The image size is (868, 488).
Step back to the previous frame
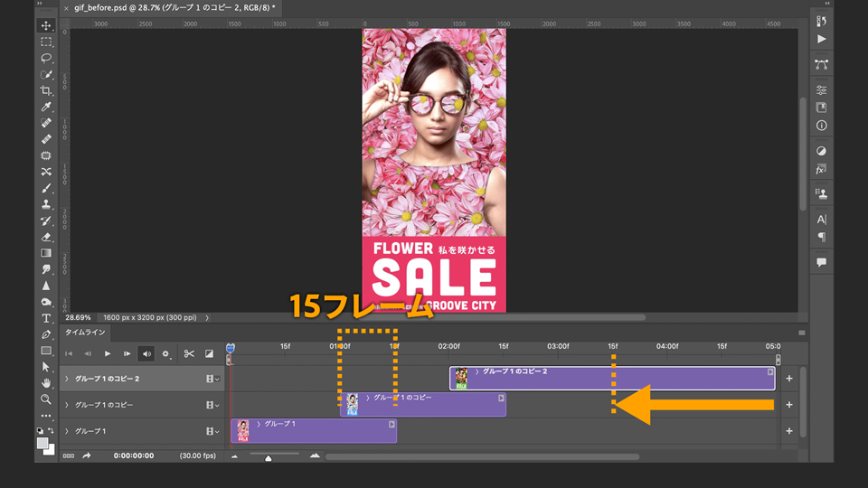click(x=88, y=353)
